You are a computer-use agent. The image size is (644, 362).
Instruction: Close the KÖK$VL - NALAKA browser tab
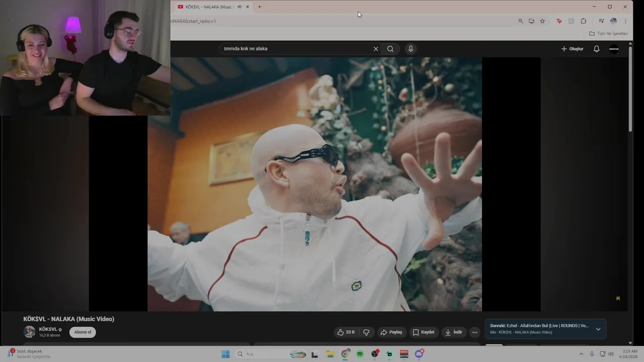coord(247,7)
